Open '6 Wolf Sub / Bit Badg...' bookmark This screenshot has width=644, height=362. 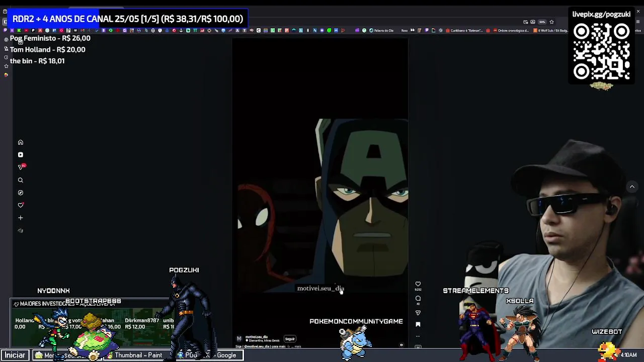click(550, 30)
